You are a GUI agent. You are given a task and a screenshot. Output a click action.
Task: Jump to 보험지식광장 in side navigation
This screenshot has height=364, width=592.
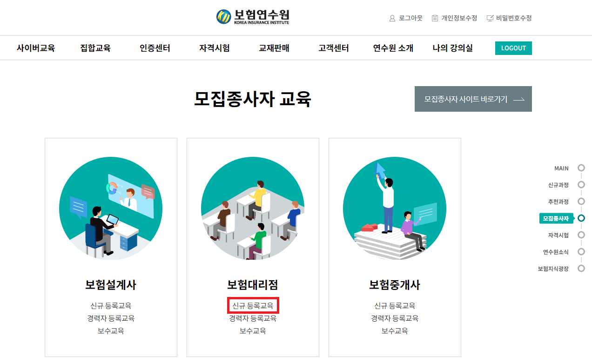tap(581, 269)
